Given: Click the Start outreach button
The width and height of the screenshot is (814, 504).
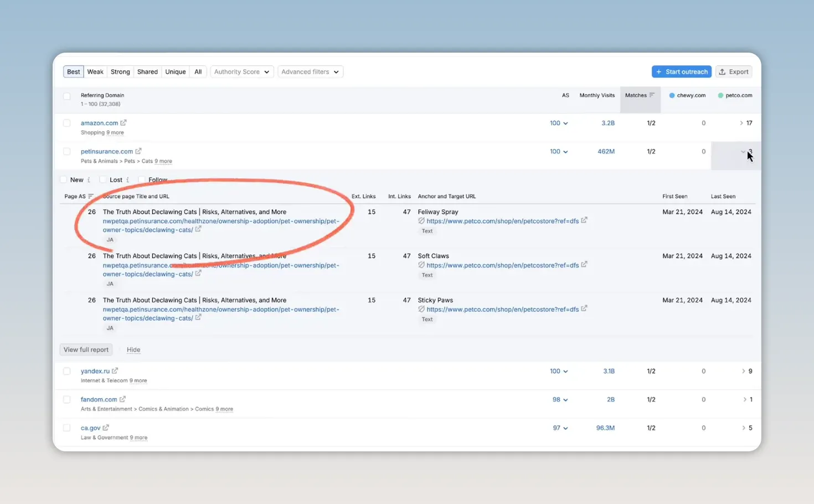Looking at the screenshot, I should click(x=682, y=71).
